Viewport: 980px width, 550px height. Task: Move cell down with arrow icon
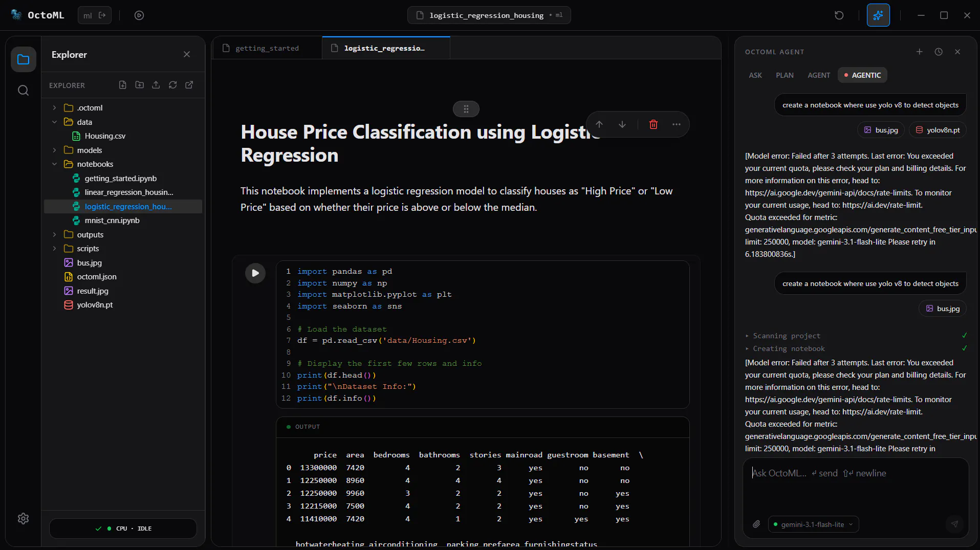coord(622,124)
